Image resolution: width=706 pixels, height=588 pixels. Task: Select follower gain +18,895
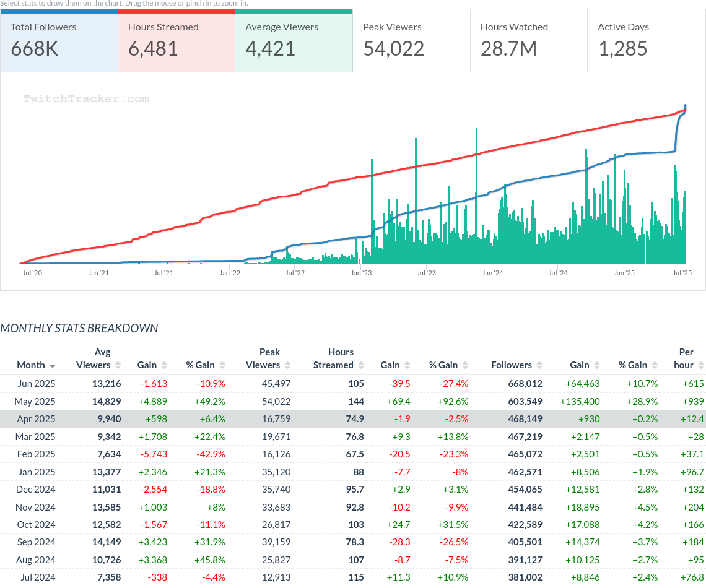(x=583, y=508)
